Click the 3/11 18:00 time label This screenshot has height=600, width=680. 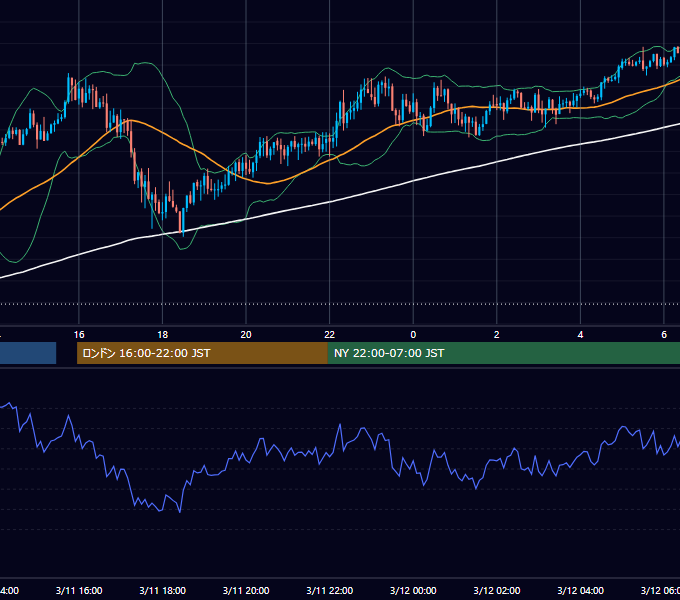[163, 590]
